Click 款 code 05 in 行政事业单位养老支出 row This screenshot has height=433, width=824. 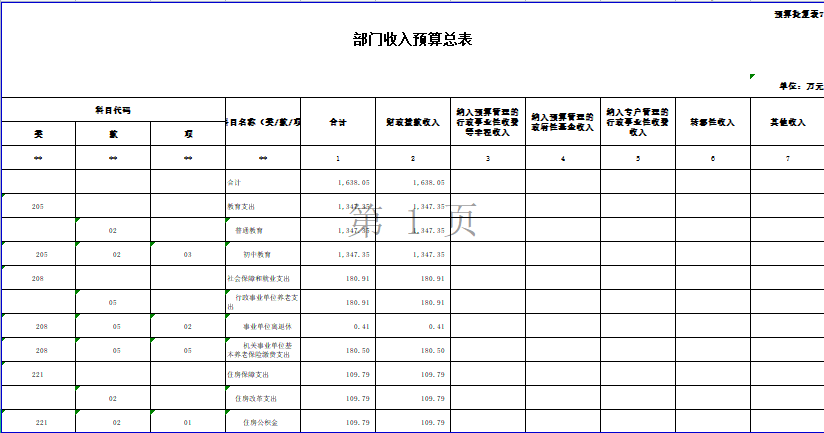tap(113, 303)
